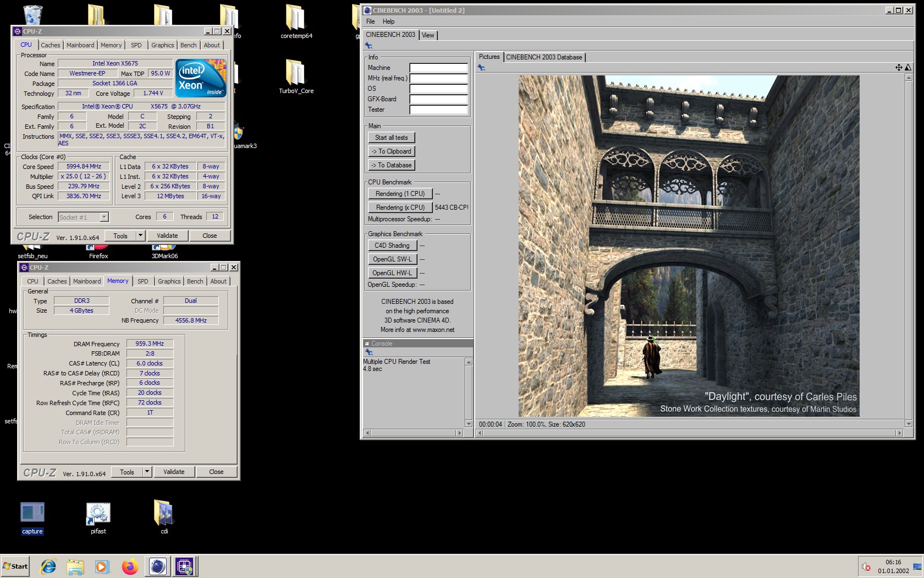
Task: Click the Machine input field
Action: (438, 68)
